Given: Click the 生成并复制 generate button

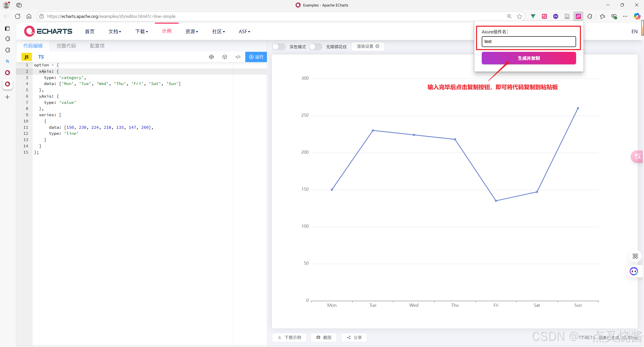Looking at the screenshot, I should click(528, 58).
